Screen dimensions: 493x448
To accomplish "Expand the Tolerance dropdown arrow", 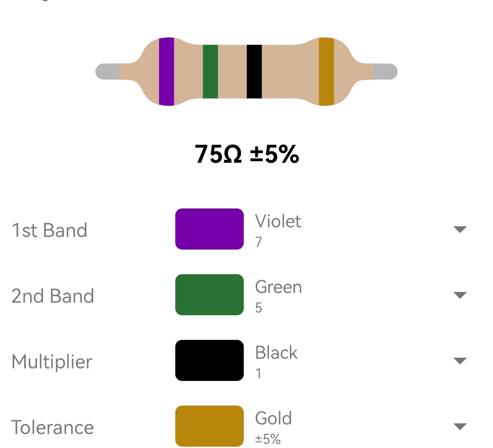I will click(460, 426).
